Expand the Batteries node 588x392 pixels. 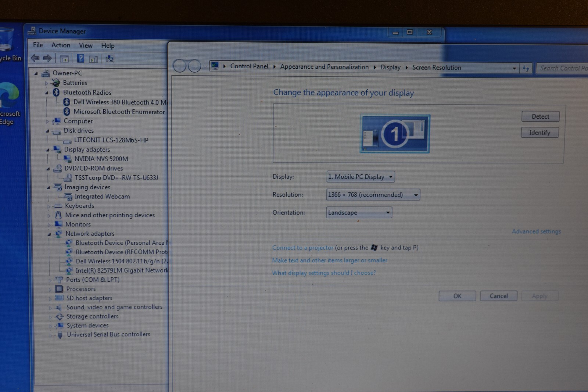46,83
